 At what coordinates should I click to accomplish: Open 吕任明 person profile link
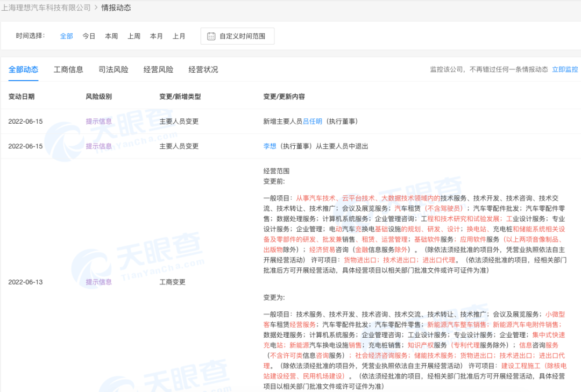313,122
